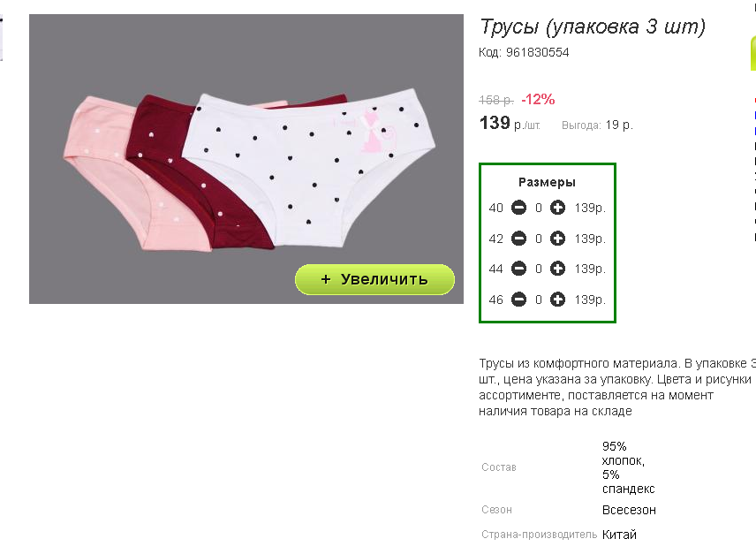
Task: Select the country value Китай
Action: point(618,535)
